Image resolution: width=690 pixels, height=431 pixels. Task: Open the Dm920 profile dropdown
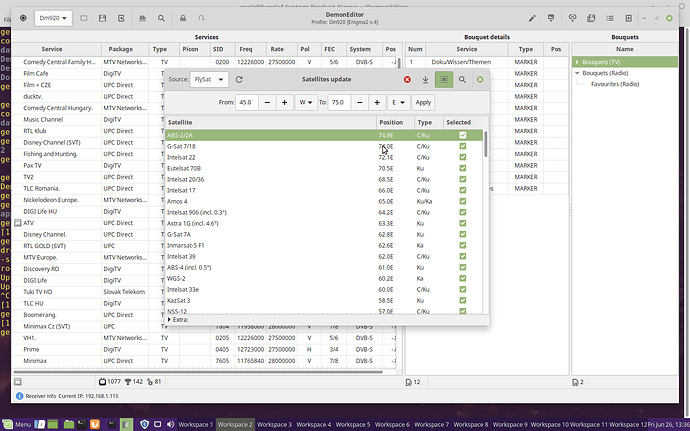coord(53,18)
